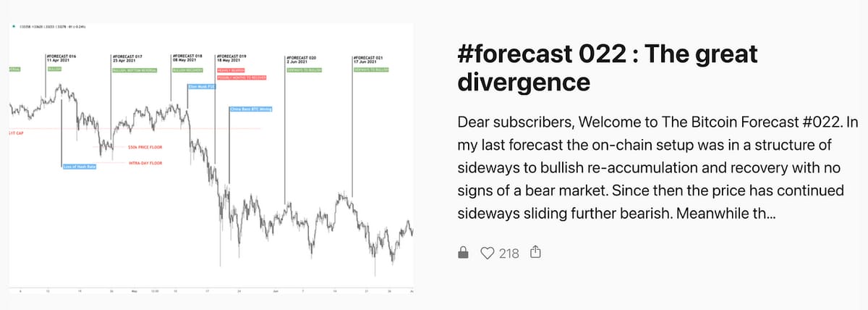Click the green 'BULLISH, BOTTOM REVERSAL' tag
868x310 pixels.
pyautogui.click(x=133, y=70)
